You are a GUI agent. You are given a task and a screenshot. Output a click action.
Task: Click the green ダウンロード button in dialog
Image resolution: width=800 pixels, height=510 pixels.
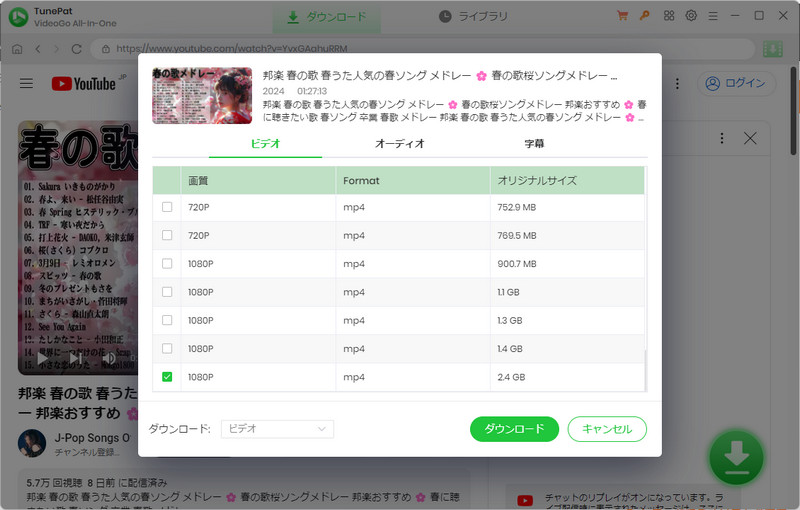(514, 429)
